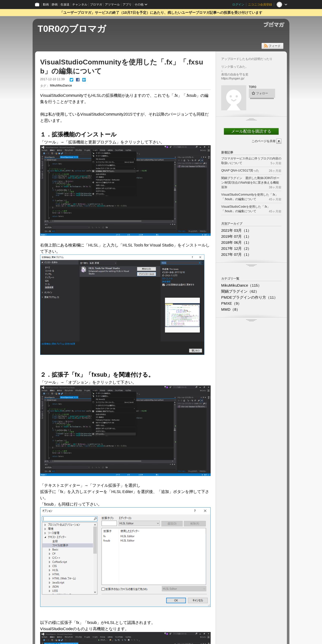Click the ブロマガ logo in header
The height and width of the screenshot is (644, 322).
click(274, 24)
